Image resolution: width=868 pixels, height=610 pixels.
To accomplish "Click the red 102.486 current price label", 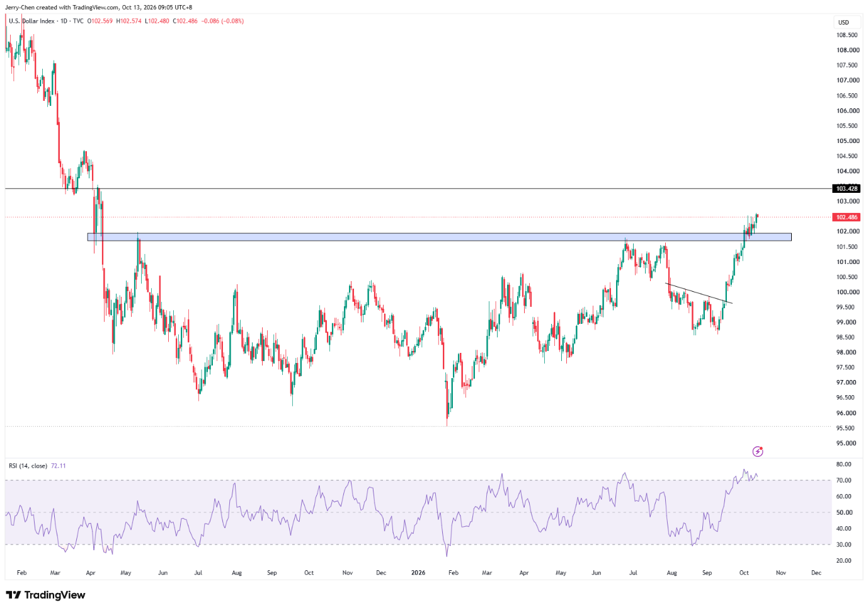I will point(847,217).
